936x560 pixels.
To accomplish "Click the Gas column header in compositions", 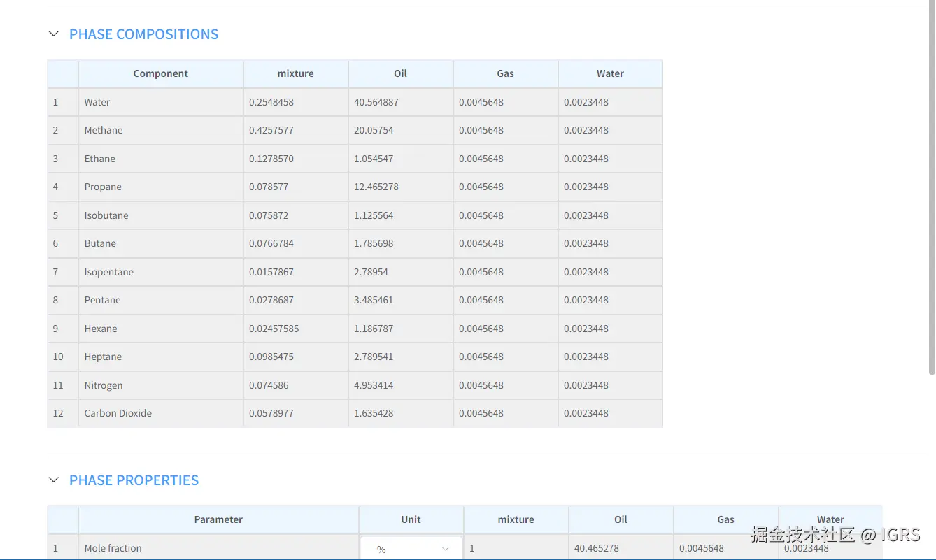I will tap(505, 73).
